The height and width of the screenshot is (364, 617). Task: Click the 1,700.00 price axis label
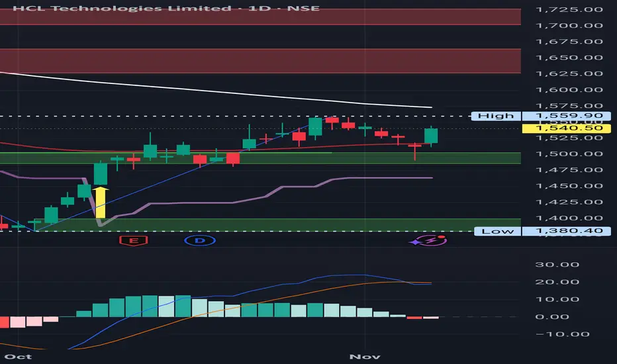coord(569,26)
